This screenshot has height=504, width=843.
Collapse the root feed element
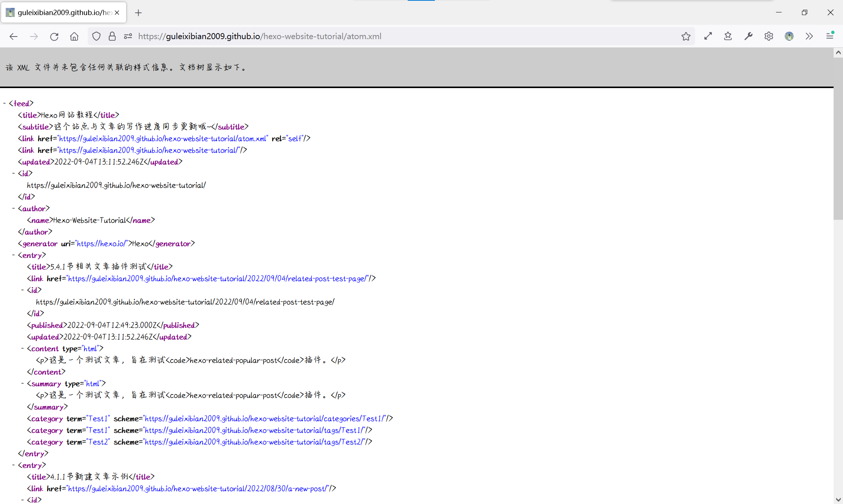(x=5, y=104)
